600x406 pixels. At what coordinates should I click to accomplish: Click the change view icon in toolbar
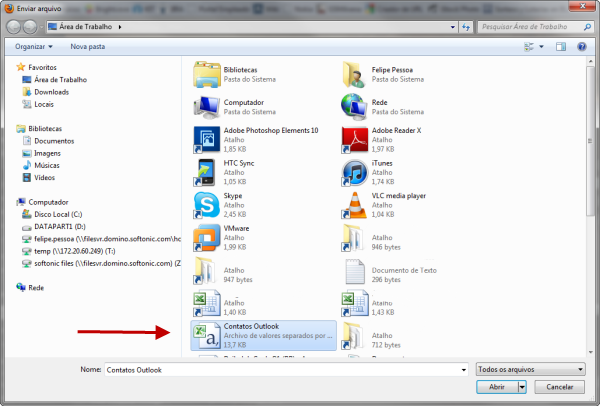pos(529,47)
